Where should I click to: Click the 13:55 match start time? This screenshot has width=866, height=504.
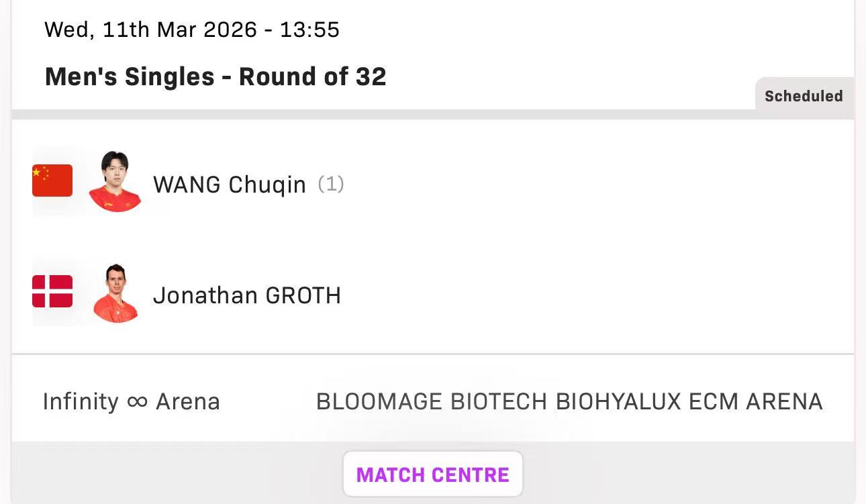pos(309,30)
